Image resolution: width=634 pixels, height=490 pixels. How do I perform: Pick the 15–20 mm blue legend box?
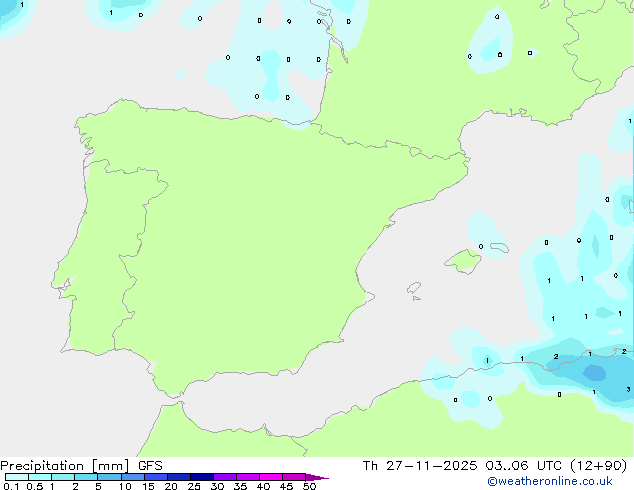[x=156, y=477]
